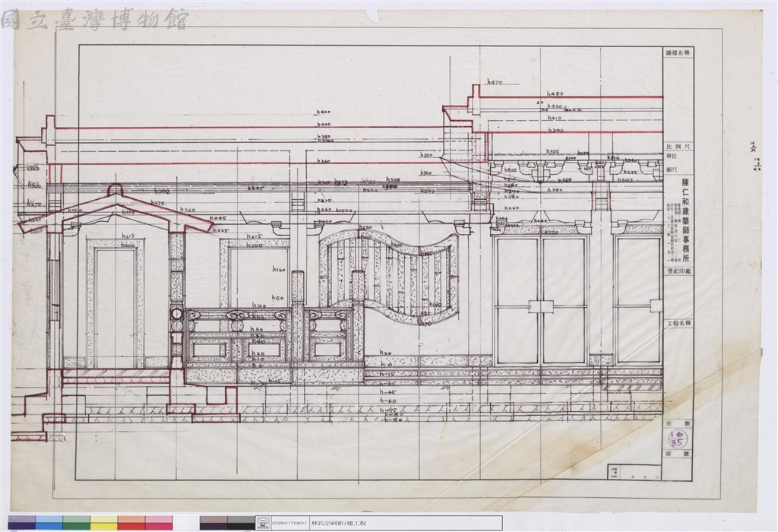Viewport: 778px width, 532px height.
Task: Click the h470 elevation label
Action: (x=495, y=82)
